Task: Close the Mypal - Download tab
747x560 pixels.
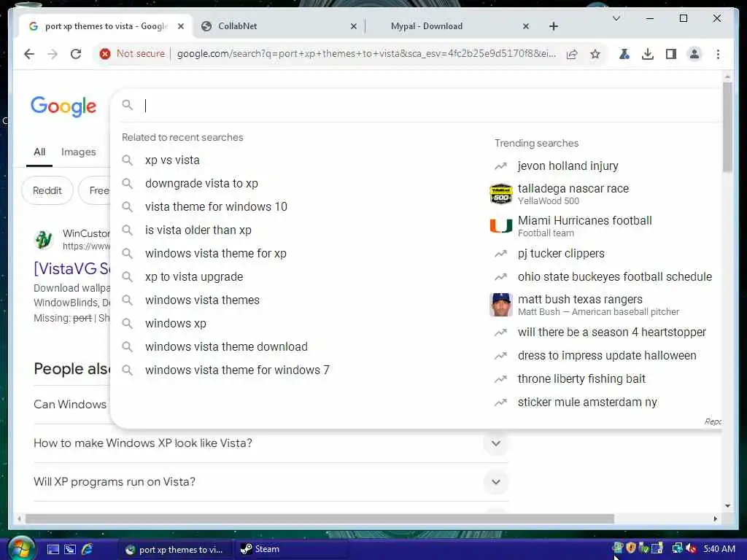Action: tap(525, 26)
